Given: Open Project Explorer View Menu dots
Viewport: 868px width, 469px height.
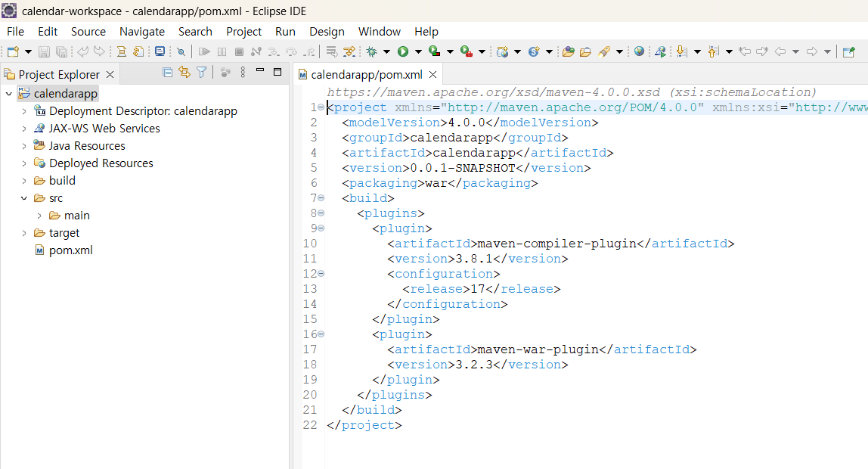Looking at the screenshot, I should point(243,72).
